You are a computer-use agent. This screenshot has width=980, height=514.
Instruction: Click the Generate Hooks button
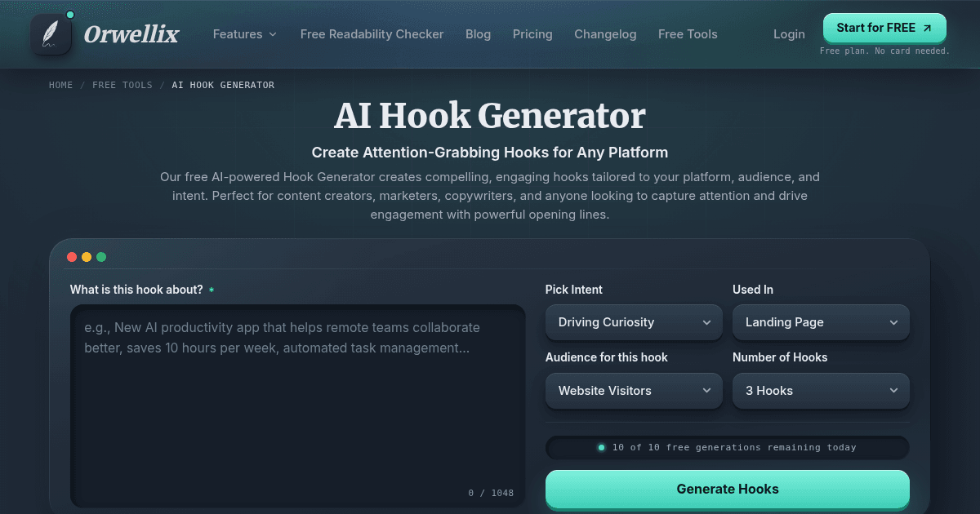point(728,490)
